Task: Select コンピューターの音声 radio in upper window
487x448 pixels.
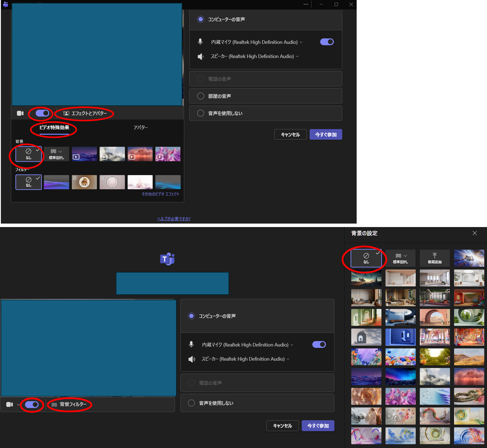Action: click(201, 19)
